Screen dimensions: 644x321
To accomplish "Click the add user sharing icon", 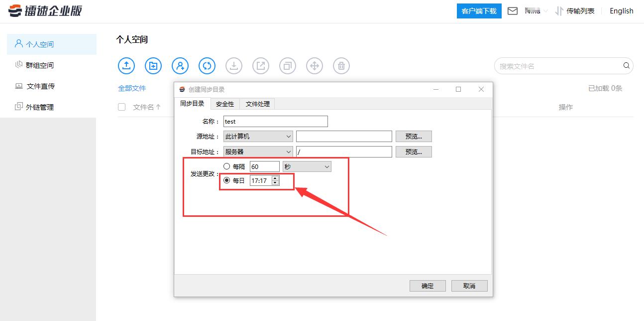I will click(x=180, y=65).
